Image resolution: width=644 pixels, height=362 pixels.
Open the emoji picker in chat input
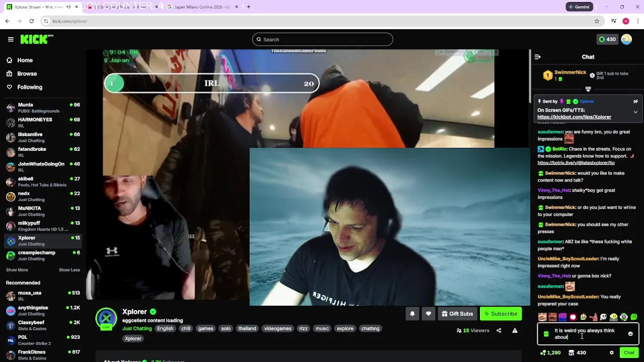tap(630, 334)
